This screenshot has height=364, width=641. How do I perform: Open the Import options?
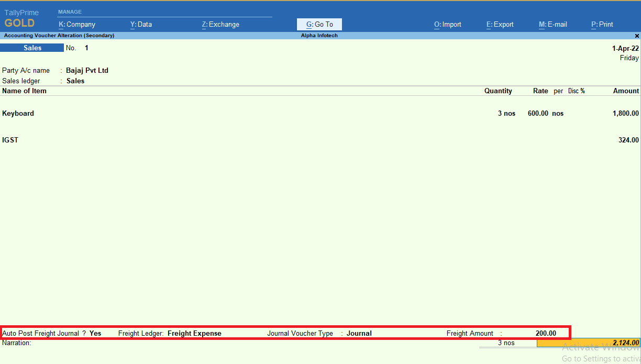pyautogui.click(x=447, y=24)
